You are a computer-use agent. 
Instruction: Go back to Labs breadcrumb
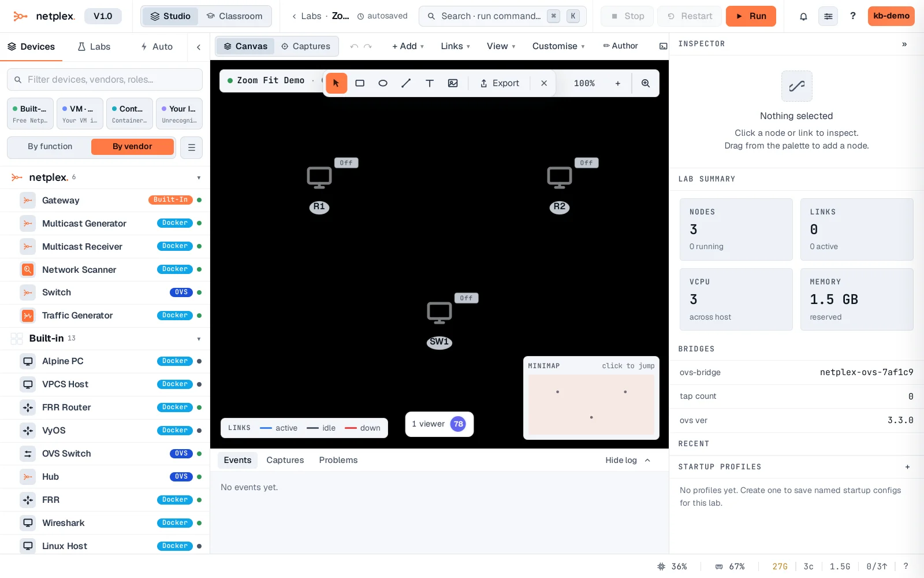click(x=307, y=16)
